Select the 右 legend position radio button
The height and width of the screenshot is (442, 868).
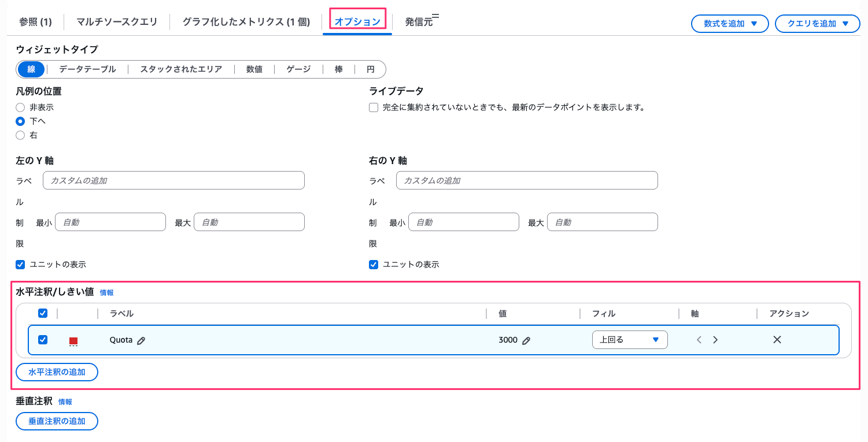(20, 135)
